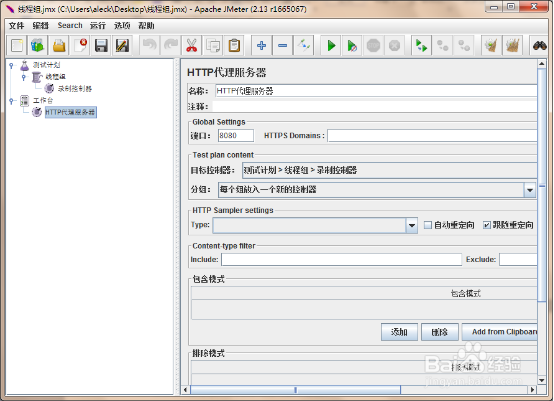Open the Search menu
This screenshot has height=401, width=554.
pos(70,25)
